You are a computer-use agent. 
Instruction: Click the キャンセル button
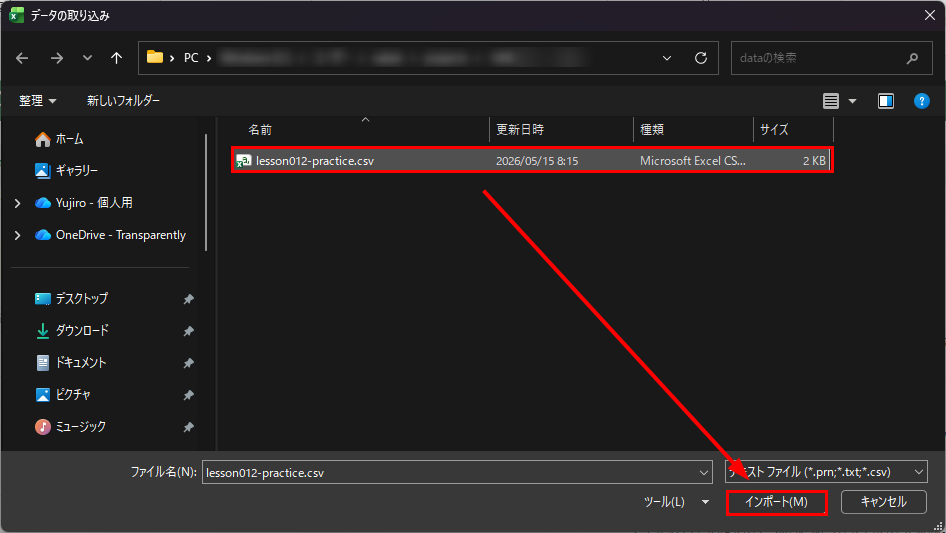tap(883, 502)
